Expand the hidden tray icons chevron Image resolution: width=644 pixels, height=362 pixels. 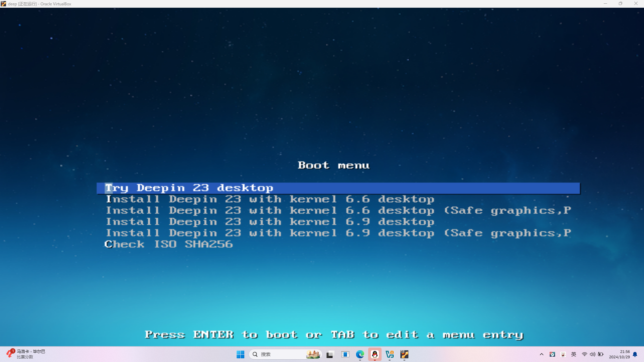[x=542, y=354]
